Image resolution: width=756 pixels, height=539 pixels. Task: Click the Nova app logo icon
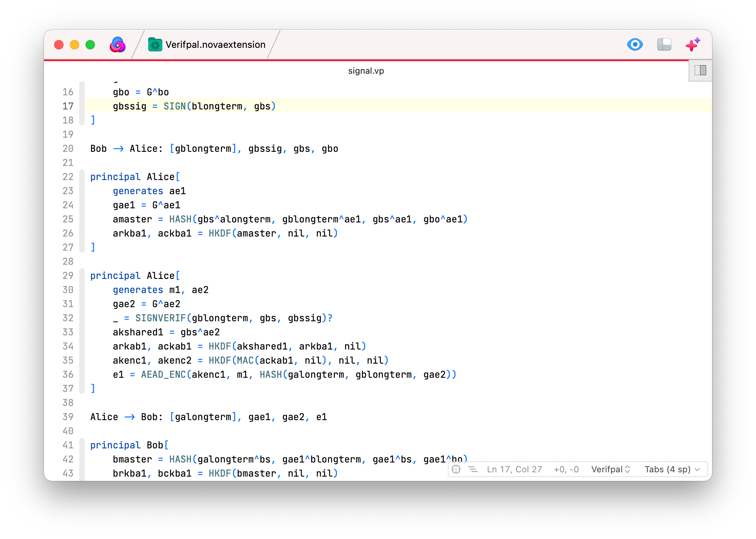[x=117, y=45]
